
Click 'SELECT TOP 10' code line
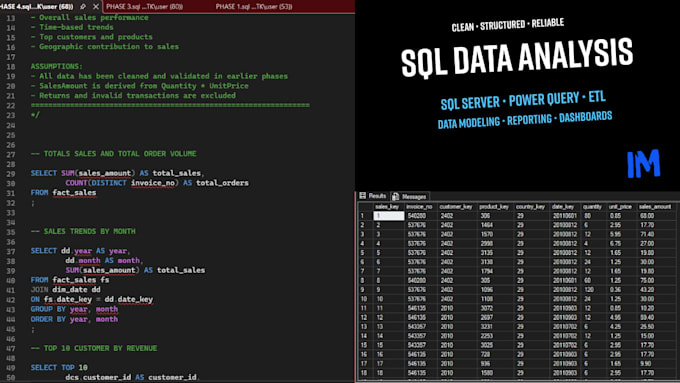coord(59,367)
